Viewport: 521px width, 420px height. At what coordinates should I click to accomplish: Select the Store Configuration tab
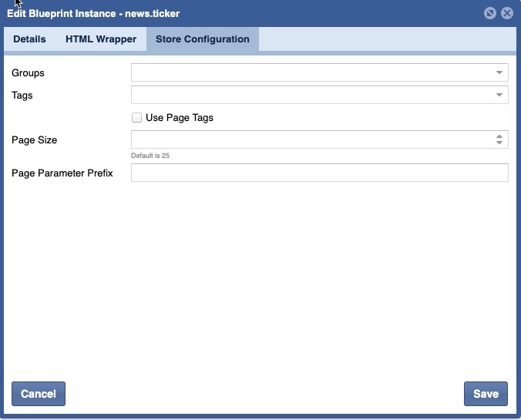202,39
